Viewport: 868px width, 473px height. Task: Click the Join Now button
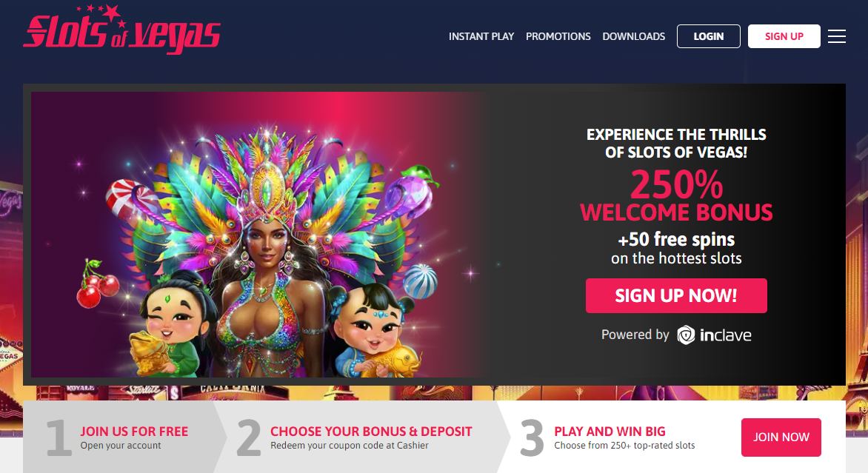[x=781, y=437]
